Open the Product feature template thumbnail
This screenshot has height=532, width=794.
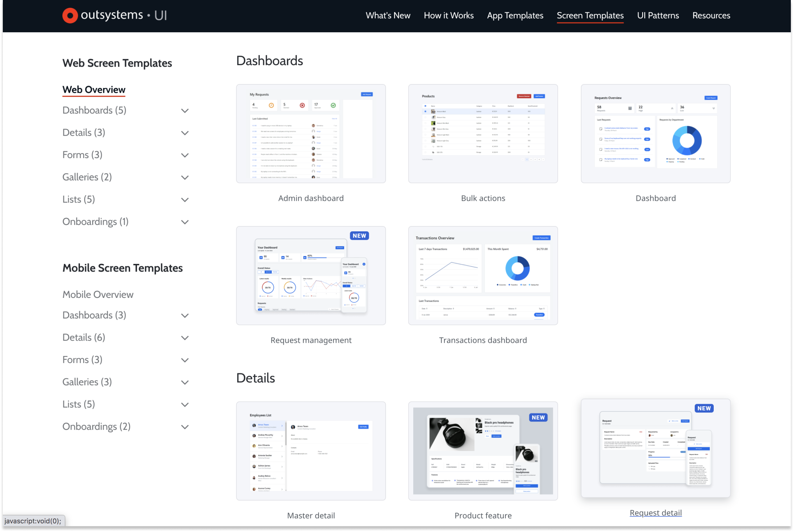pos(483,451)
